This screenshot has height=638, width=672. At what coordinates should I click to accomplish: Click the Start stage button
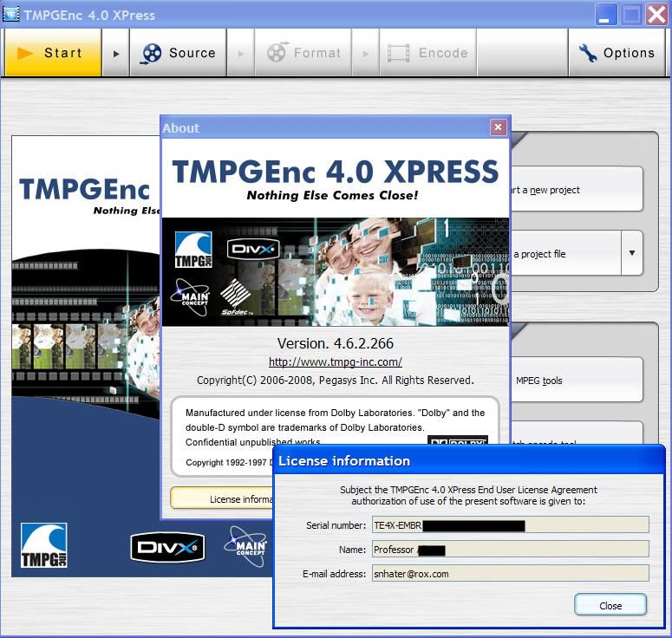tap(53, 53)
